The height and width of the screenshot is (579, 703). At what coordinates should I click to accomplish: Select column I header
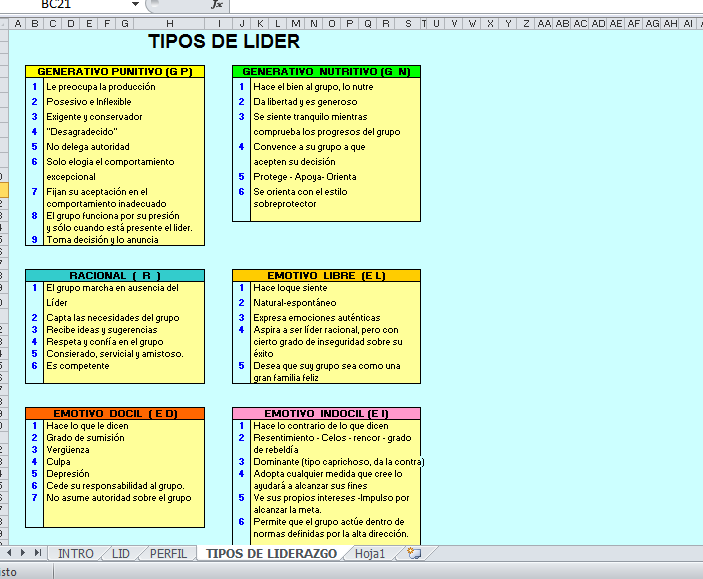219,23
